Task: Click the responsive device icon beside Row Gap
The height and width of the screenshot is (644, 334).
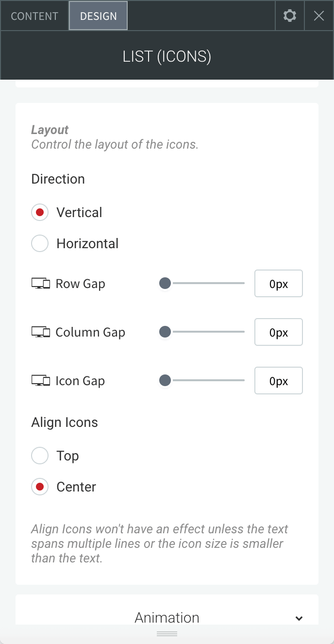Action: click(x=41, y=284)
